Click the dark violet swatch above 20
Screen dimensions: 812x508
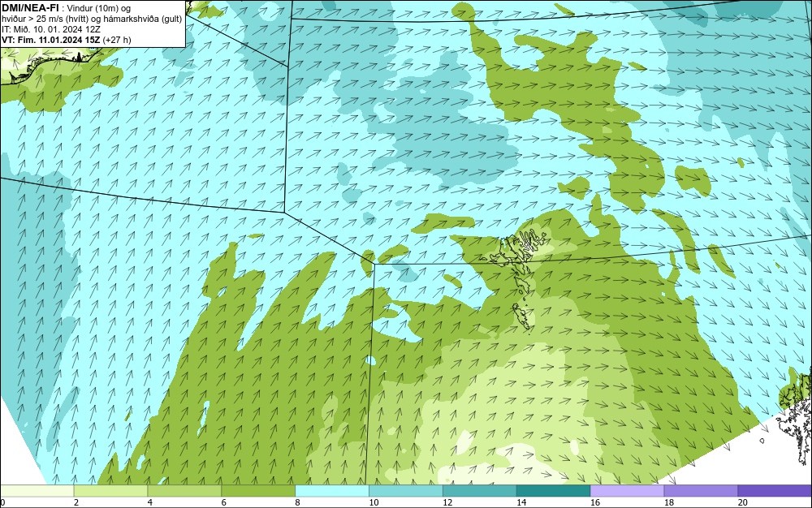pos(775,490)
